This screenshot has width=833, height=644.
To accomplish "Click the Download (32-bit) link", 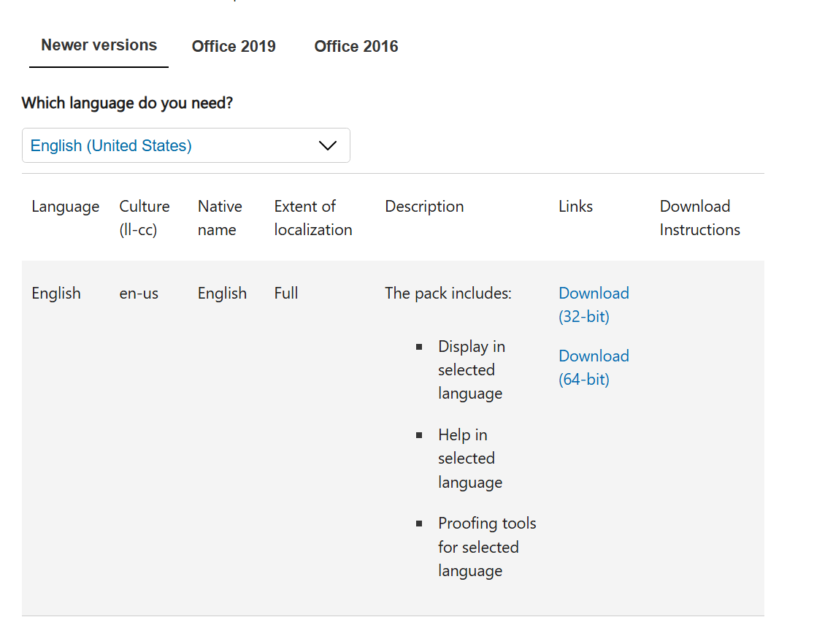I will click(x=594, y=304).
